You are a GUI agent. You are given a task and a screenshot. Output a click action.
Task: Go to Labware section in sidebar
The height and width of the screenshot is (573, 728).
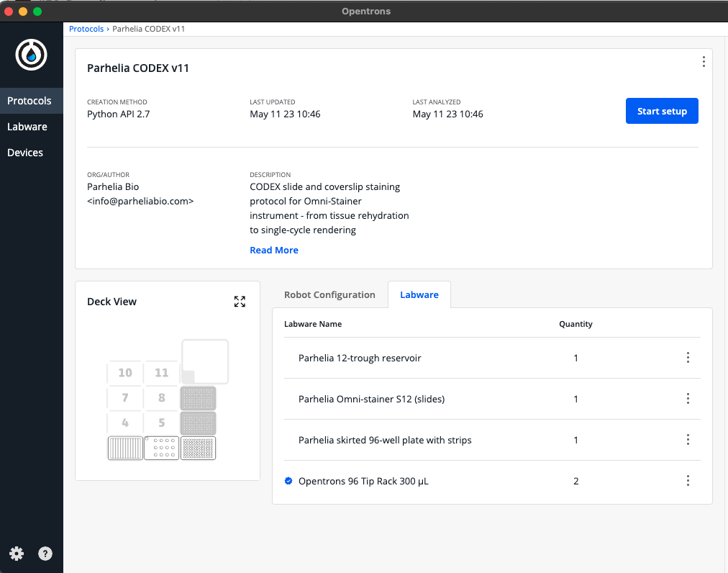pos(27,127)
